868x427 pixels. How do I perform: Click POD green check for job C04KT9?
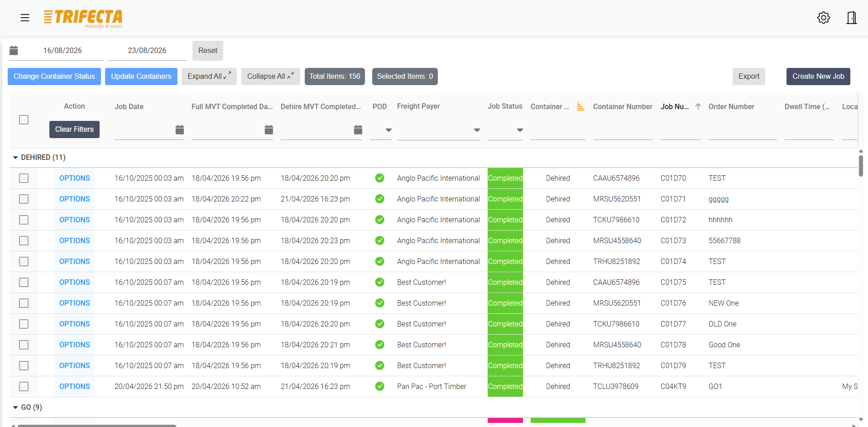tap(379, 387)
